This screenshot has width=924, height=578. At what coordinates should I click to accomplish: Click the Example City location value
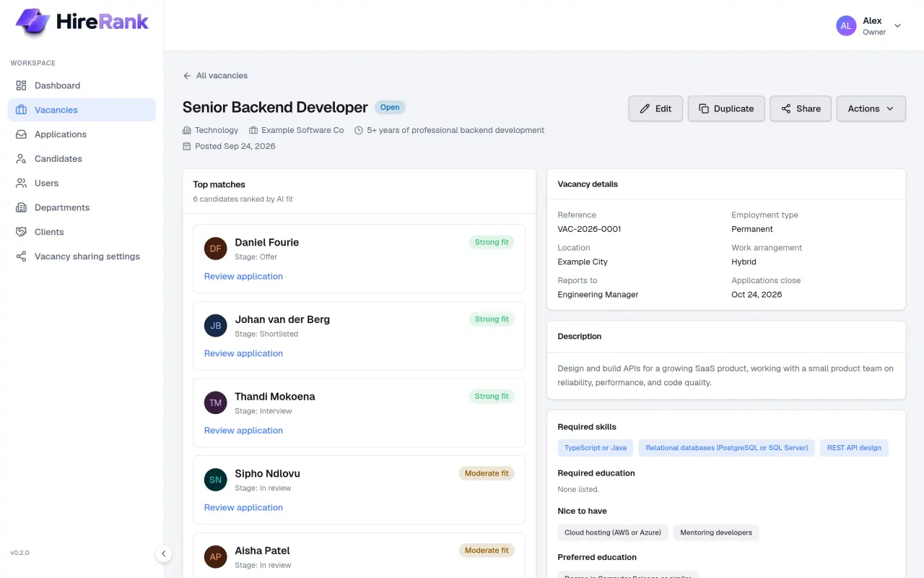click(x=583, y=262)
